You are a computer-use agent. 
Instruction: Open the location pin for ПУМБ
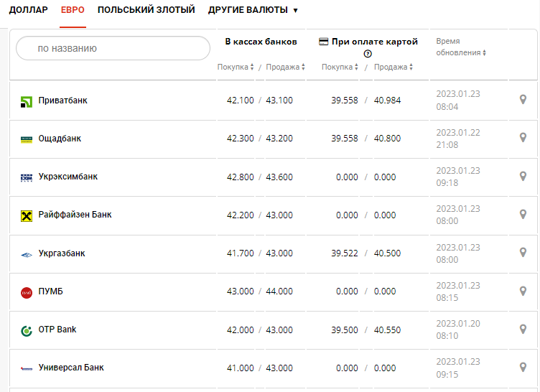point(523,291)
